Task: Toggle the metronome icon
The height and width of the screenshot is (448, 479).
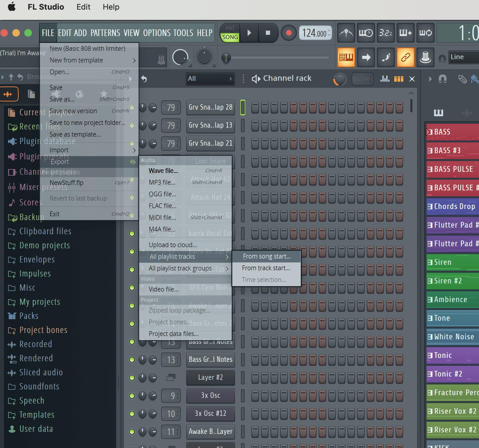Action: pyautogui.click(x=346, y=33)
